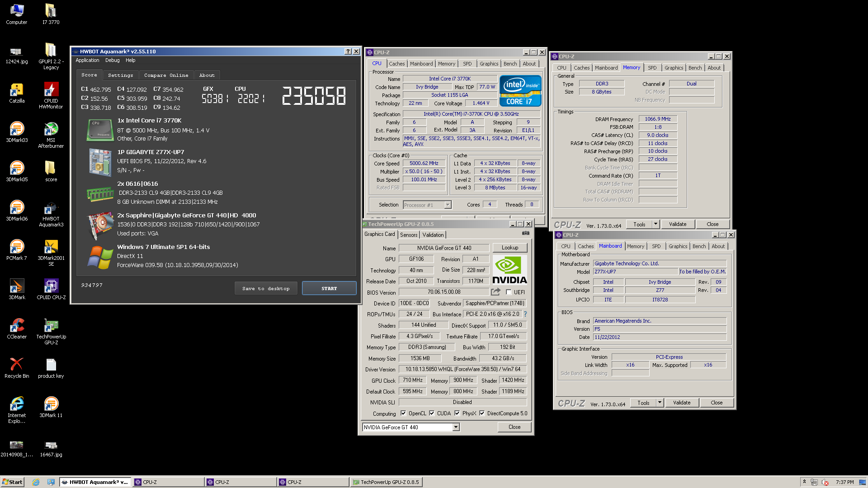Screen dimensions: 868x488
Task: Open the GPUPI 2.2 Legacy folder
Action: (x=51, y=56)
